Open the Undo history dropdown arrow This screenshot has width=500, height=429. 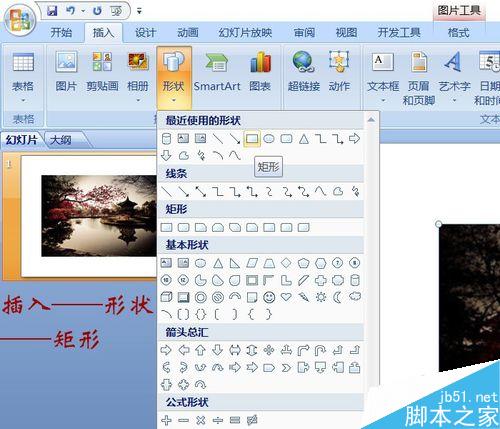coord(83,11)
